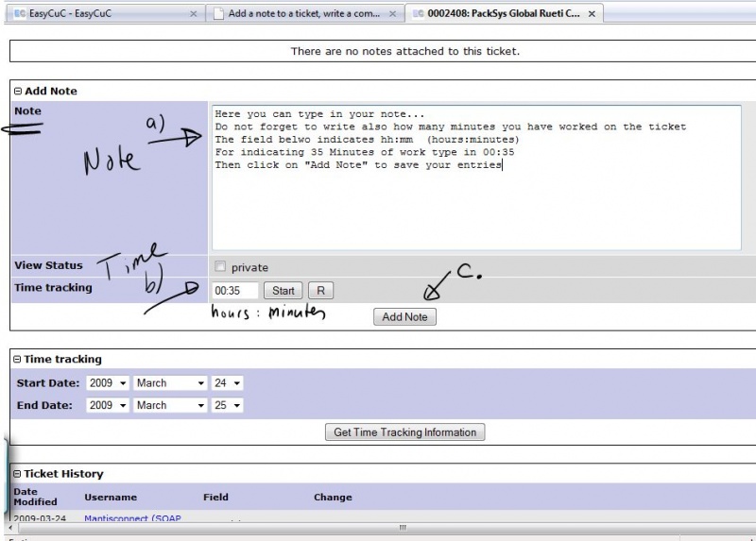Image resolution: width=756 pixels, height=541 pixels.
Task: Click the Change column header
Action: tap(333, 498)
